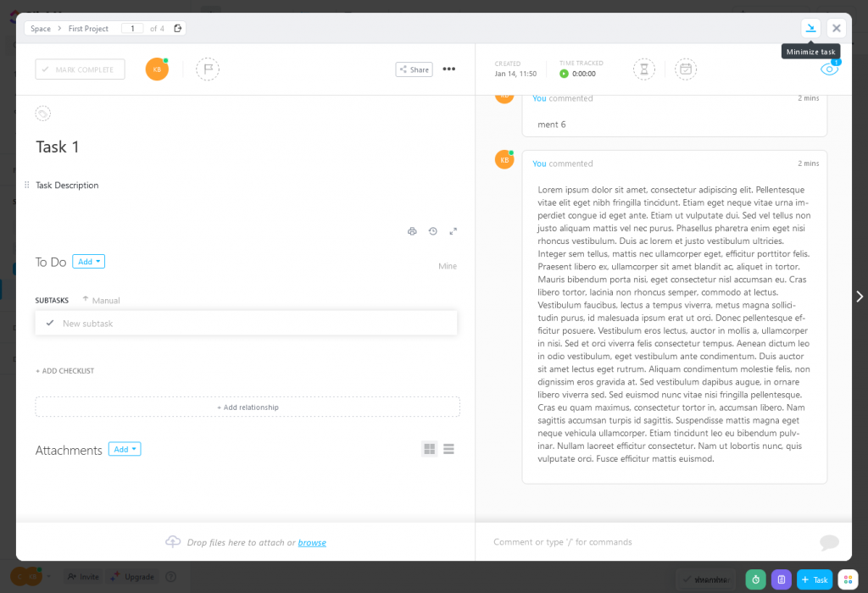The height and width of the screenshot is (593, 868).
Task: Mark the task complete
Action: tap(81, 69)
